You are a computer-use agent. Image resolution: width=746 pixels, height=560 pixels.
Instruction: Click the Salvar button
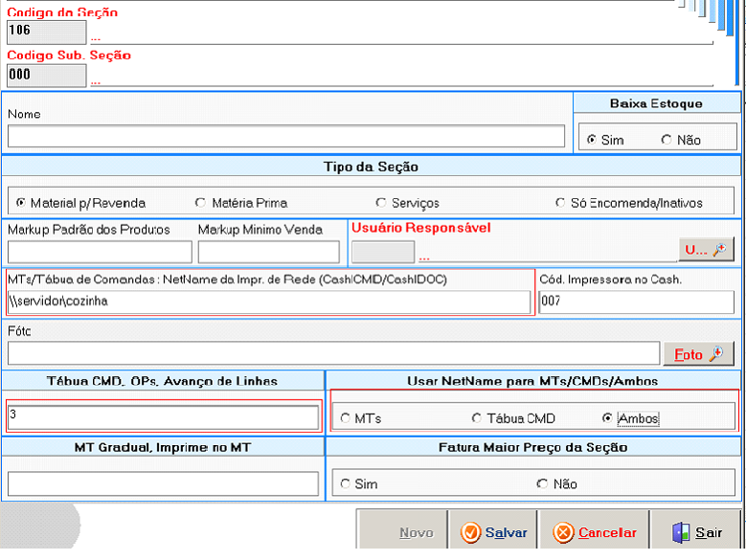[x=492, y=532]
